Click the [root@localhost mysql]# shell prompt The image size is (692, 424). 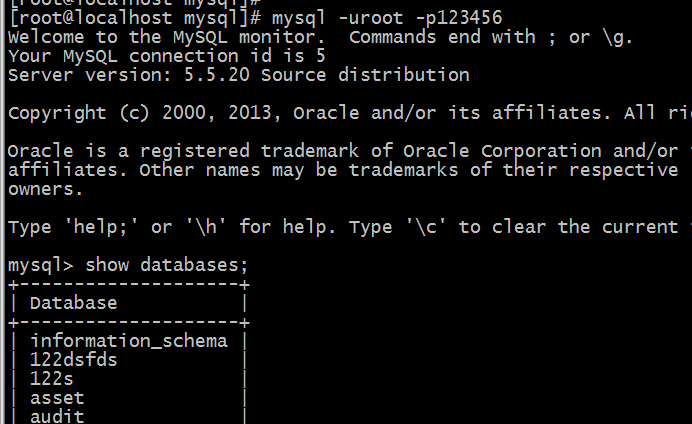135,18
